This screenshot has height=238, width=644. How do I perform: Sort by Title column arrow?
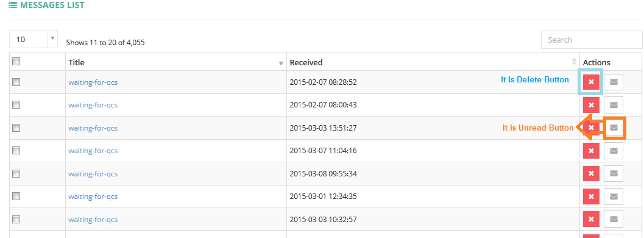(x=281, y=63)
